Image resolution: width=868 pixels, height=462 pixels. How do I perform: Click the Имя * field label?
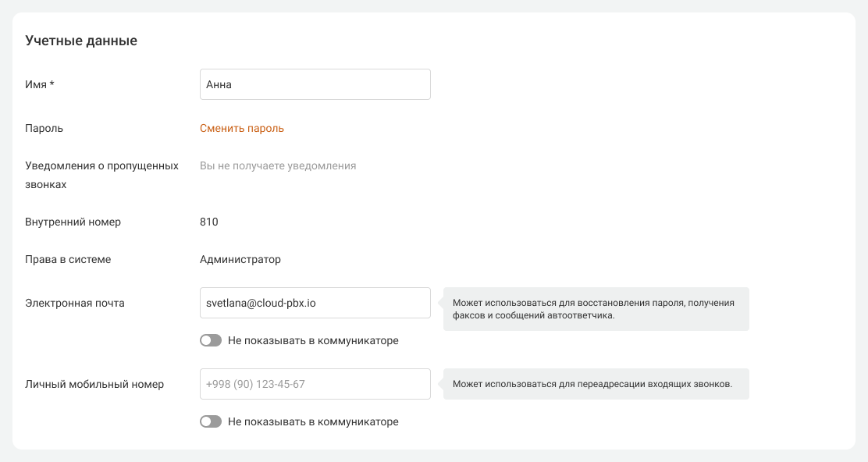pyautogui.click(x=40, y=85)
